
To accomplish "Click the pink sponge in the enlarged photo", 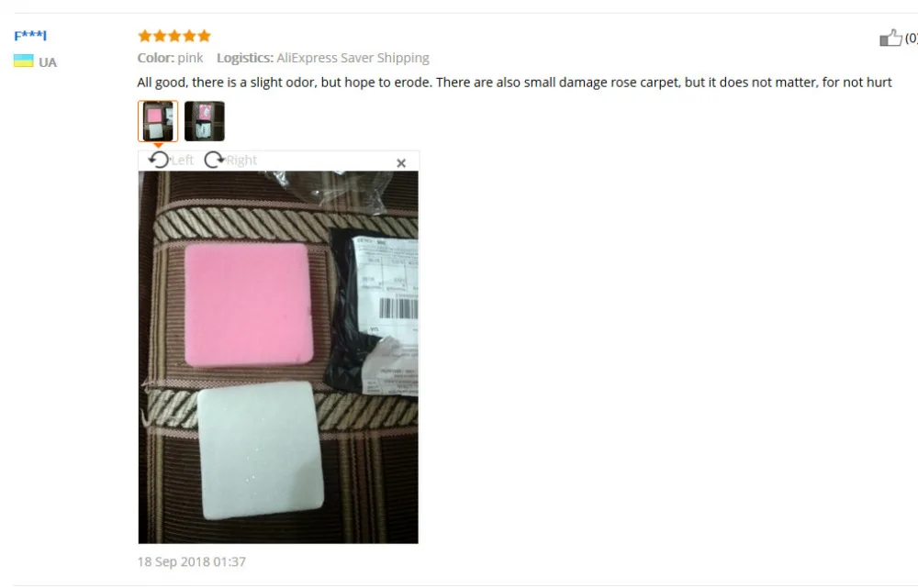I will (x=248, y=305).
